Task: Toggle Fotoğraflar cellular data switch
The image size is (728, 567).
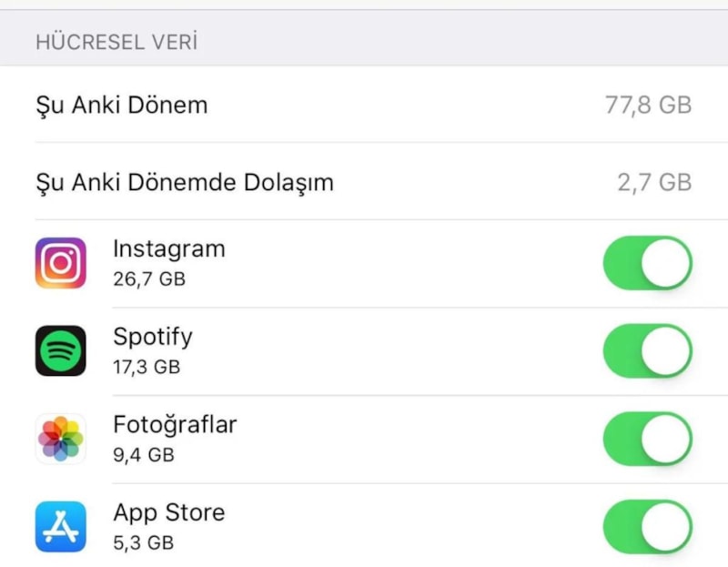Action: [x=647, y=439]
